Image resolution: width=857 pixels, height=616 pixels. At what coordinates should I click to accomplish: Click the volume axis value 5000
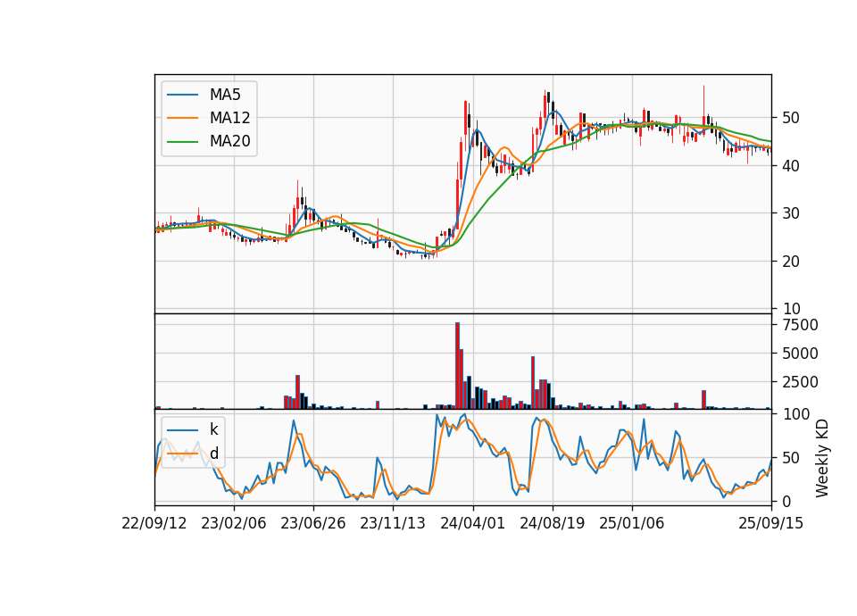pos(800,354)
